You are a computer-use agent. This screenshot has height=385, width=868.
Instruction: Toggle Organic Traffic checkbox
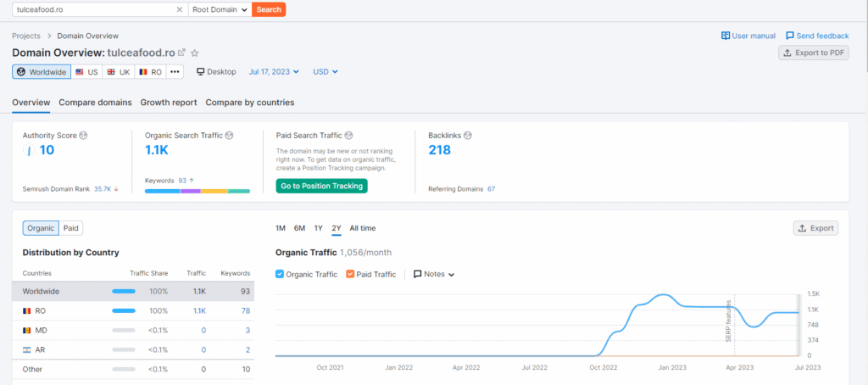280,274
